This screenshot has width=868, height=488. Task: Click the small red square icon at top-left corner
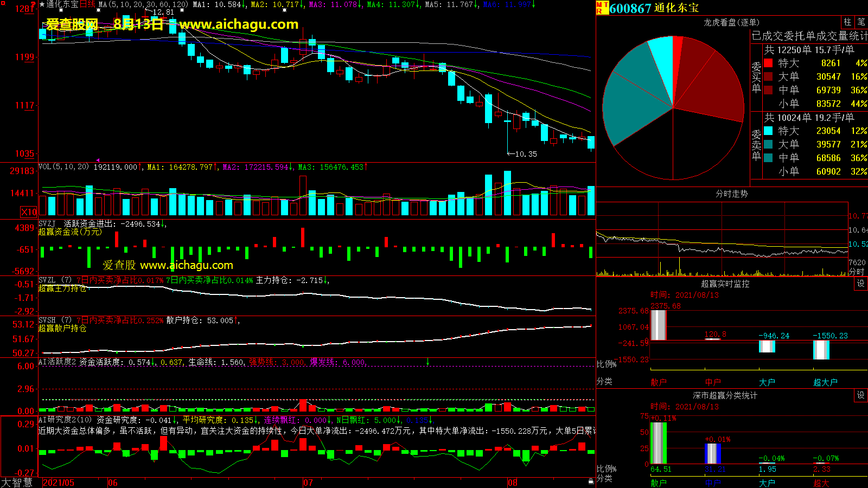(3, 4)
